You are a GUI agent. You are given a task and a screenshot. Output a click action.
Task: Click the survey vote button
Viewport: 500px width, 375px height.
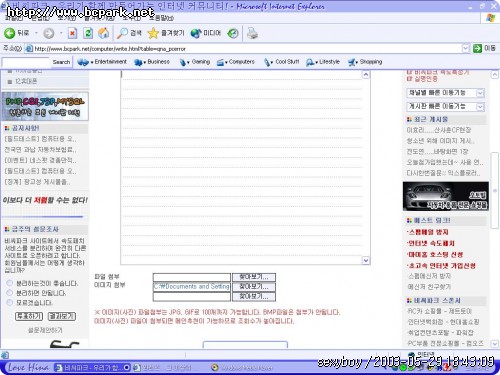(x=29, y=316)
